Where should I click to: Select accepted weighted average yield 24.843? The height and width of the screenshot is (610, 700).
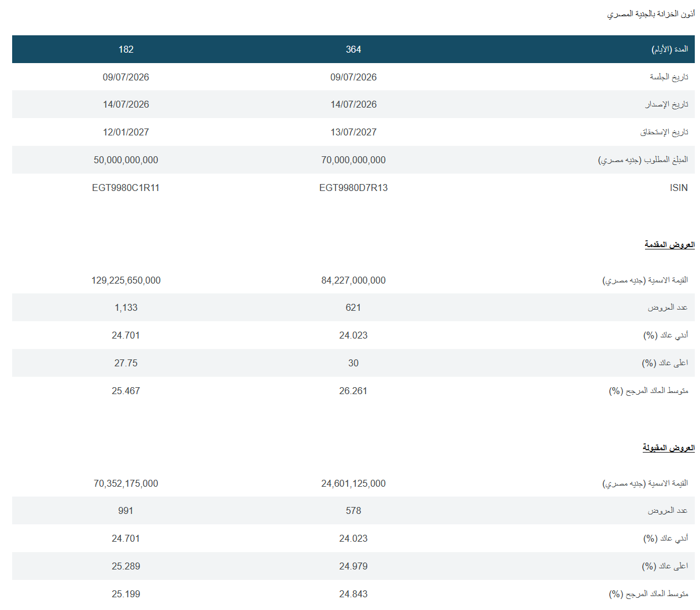[353, 594]
